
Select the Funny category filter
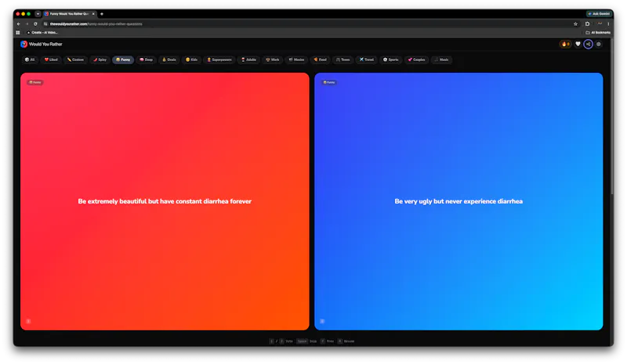coord(123,59)
